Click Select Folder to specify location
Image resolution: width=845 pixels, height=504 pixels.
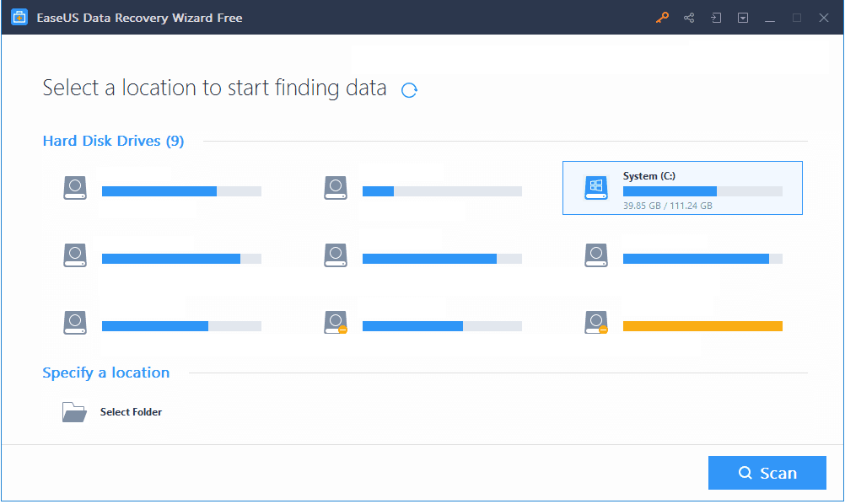pyautogui.click(x=131, y=412)
